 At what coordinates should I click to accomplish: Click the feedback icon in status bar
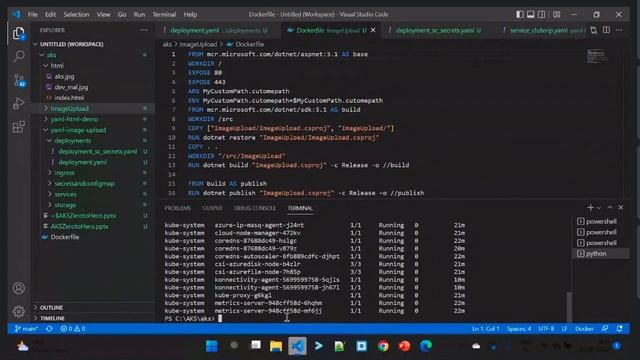605,329
